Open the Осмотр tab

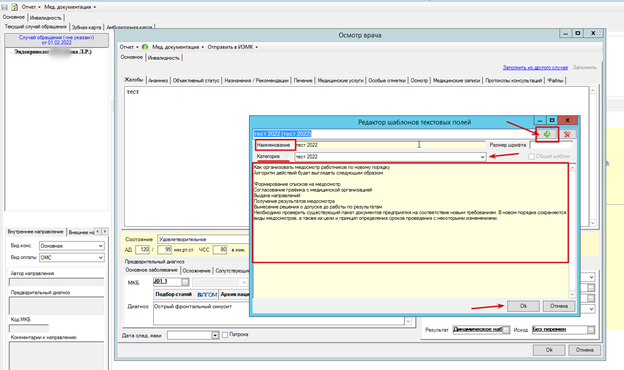coord(419,80)
